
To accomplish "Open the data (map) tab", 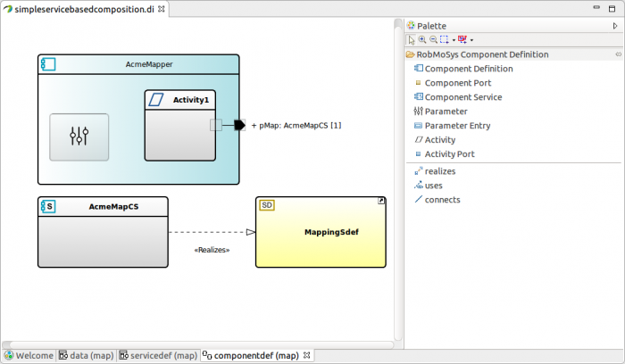I will coord(91,355).
